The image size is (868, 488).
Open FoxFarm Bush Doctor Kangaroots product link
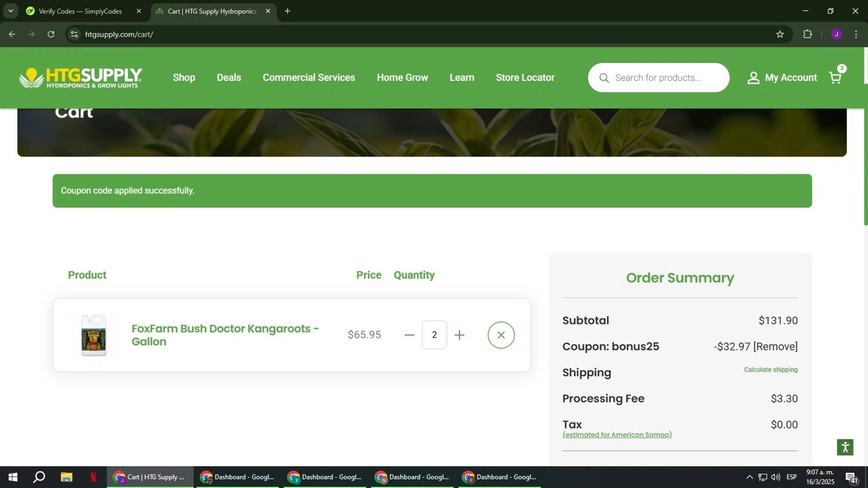coord(225,335)
